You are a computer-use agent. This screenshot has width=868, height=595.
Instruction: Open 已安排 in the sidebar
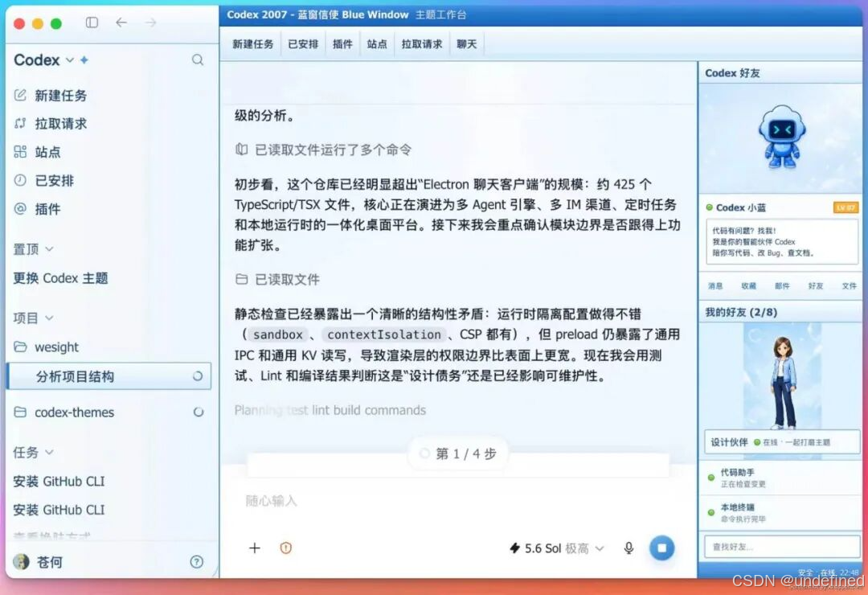(55, 181)
